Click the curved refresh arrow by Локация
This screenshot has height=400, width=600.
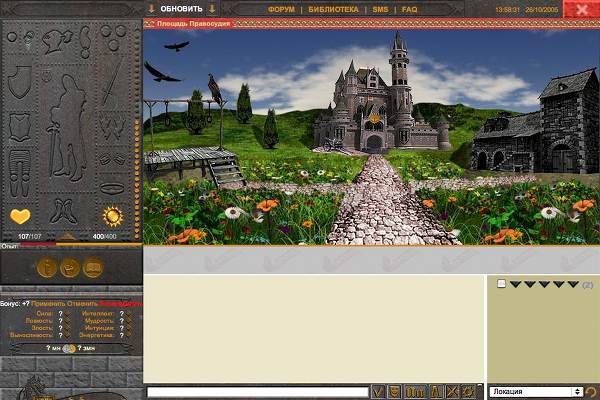coord(592,392)
